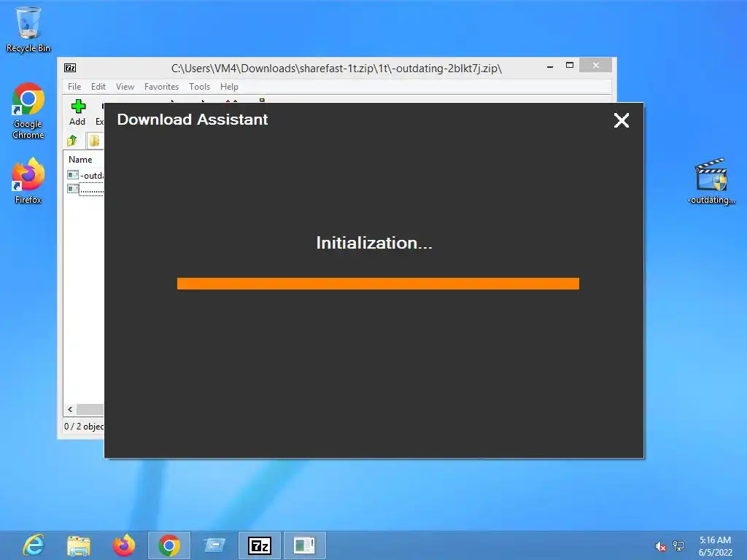Open the Tools menu in 7-Zip
This screenshot has height=560, width=747.
pyautogui.click(x=199, y=87)
